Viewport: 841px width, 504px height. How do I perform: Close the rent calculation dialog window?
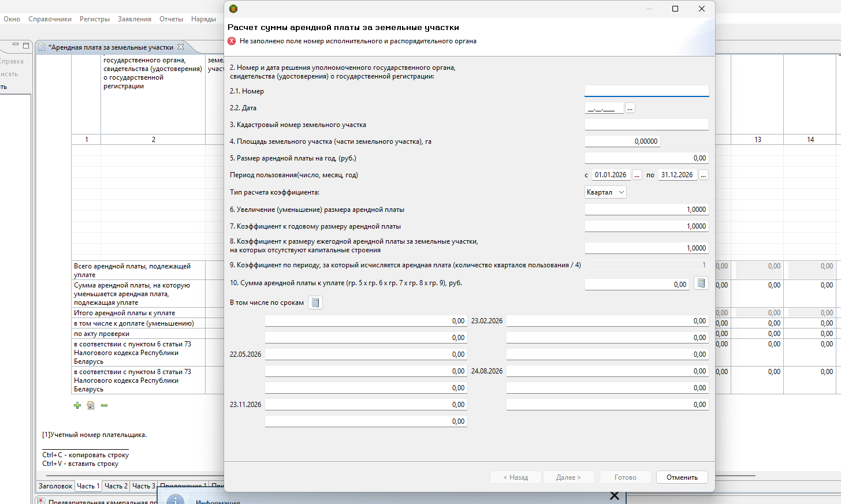702,9
